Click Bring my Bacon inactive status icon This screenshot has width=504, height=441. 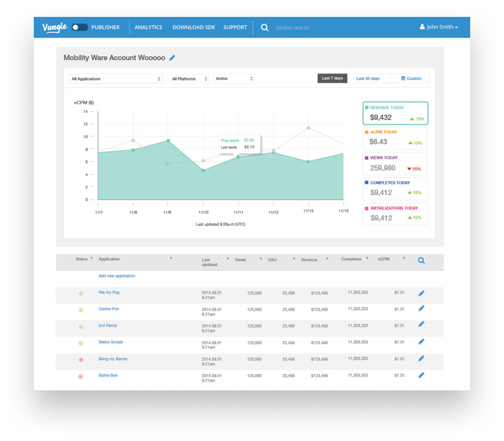(x=81, y=360)
